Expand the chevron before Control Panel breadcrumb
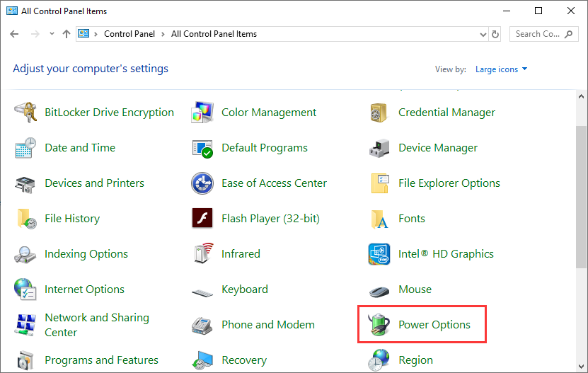The width and height of the screenshot is (588, 373). click(96, 34)
